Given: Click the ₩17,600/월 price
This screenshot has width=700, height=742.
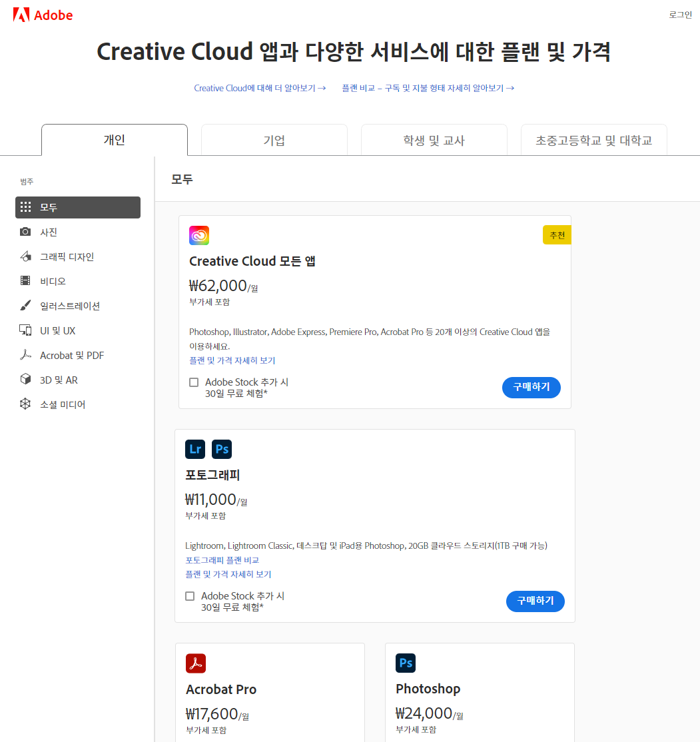Looking at the screenshot, I should pos(218,714).
